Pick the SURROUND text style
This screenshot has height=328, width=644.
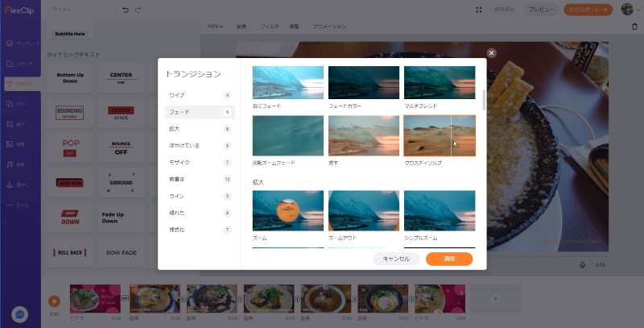[122, 182]
